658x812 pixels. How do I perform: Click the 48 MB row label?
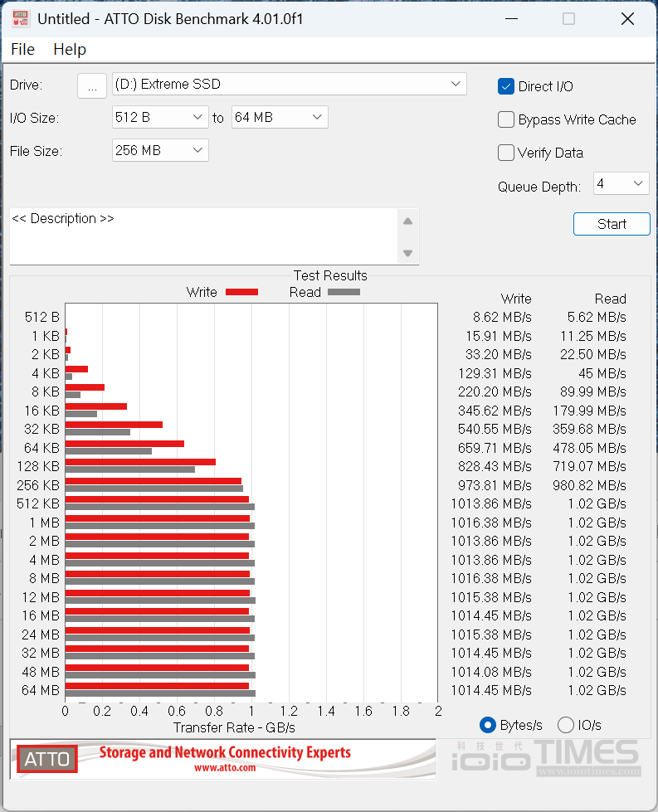tap(41, 672)
